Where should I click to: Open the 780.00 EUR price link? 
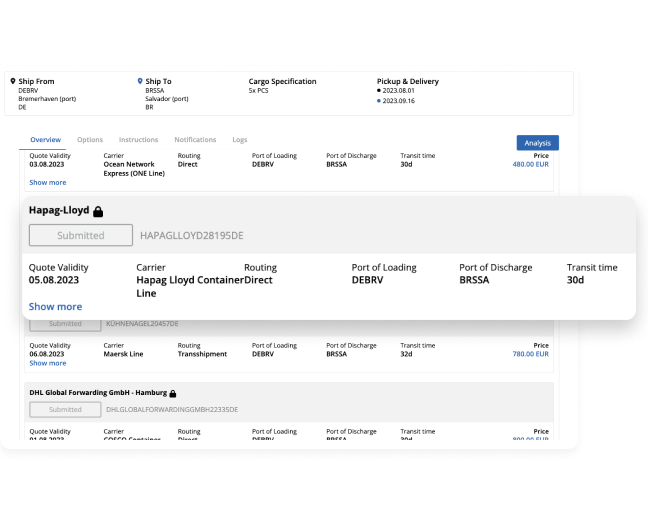(x=530, y=354)
